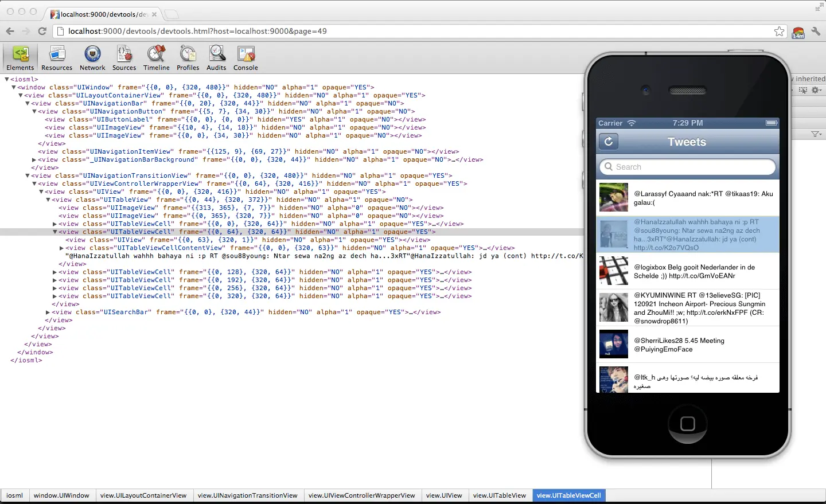Expand the _UINavigationBarBackground tree node

[x=34, y=159]
